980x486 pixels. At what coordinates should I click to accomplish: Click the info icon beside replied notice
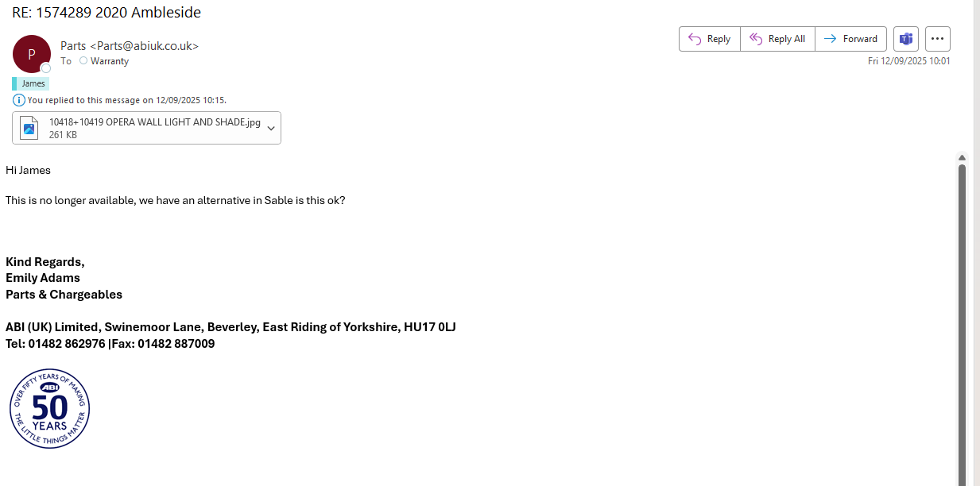(x=19, y=100)
